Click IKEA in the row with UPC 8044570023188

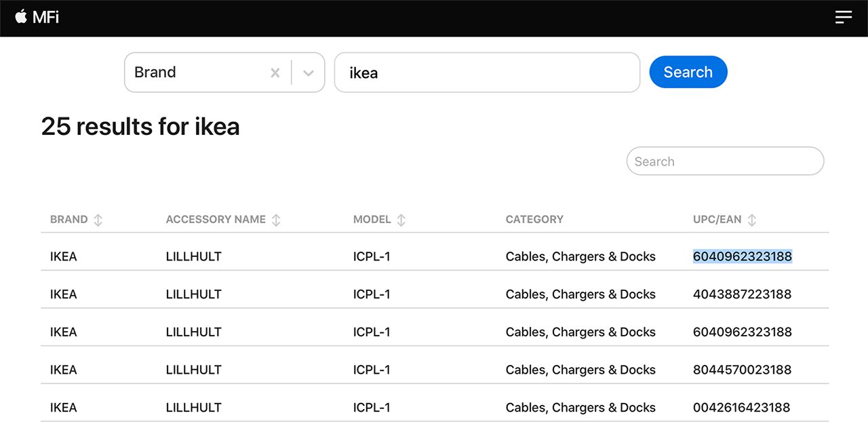(64, 370)
